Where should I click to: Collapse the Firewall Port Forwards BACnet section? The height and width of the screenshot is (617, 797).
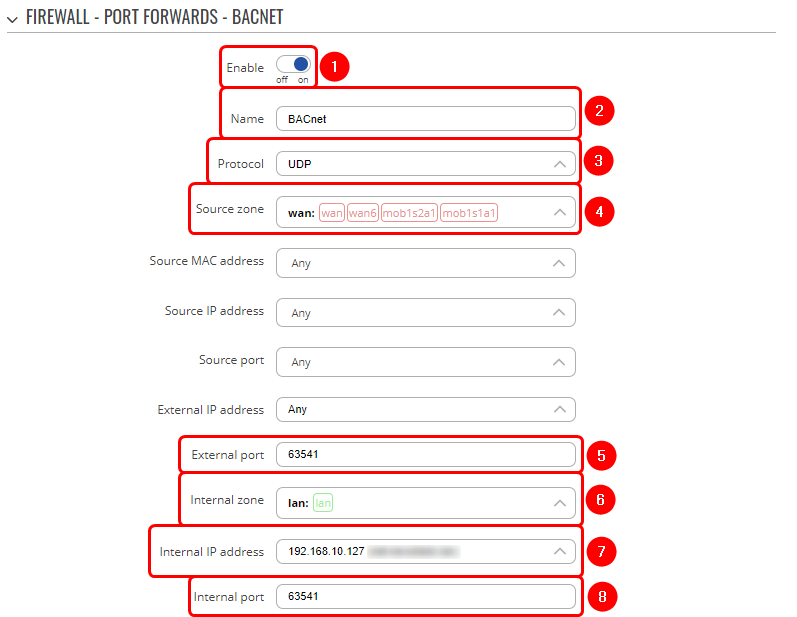point(12,15)
